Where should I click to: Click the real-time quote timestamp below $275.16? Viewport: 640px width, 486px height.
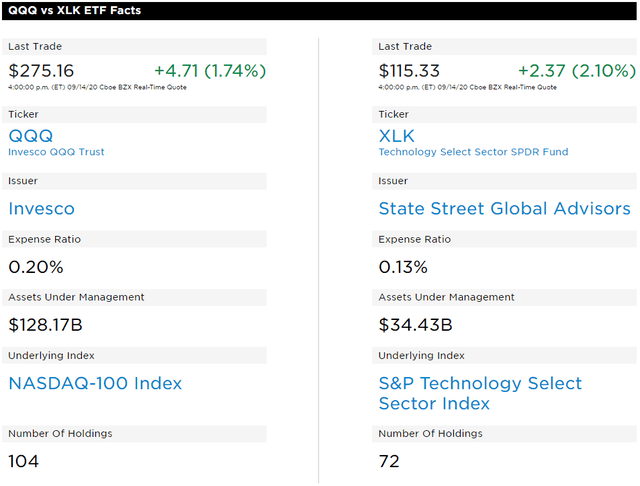click(97, 87)
